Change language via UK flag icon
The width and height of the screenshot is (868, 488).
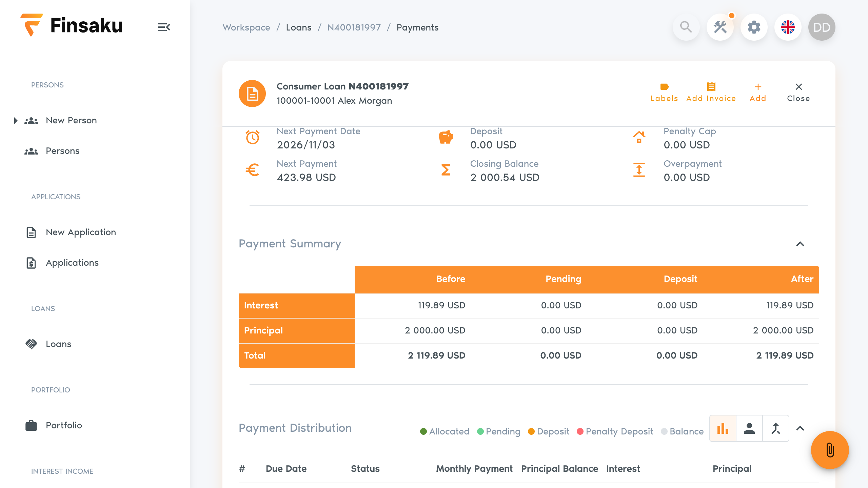(x=788, y=27)
